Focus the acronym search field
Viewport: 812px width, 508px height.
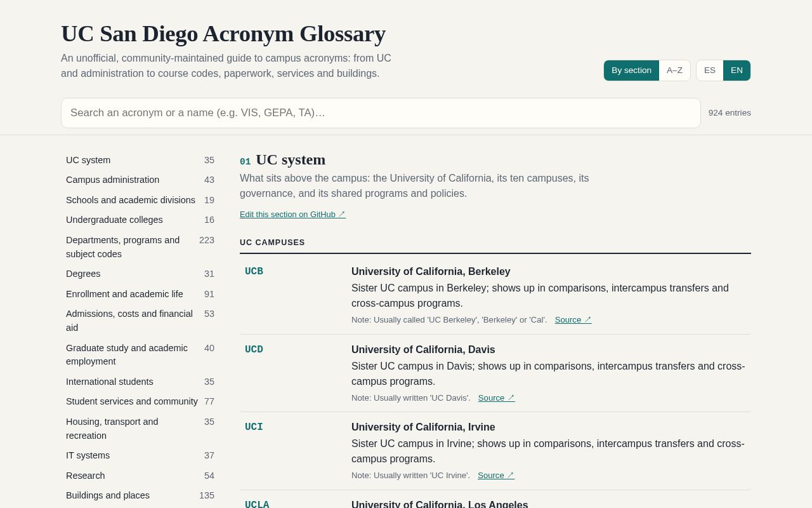(381, 113)
